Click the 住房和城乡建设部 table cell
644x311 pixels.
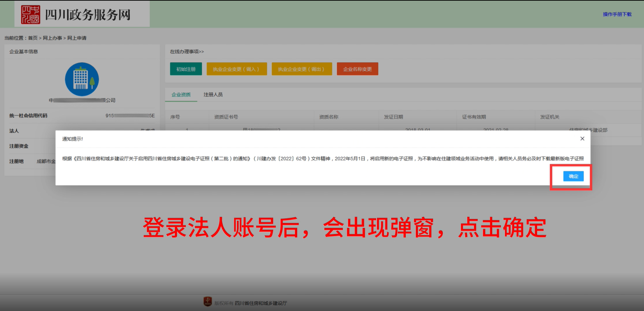[588, 129]
